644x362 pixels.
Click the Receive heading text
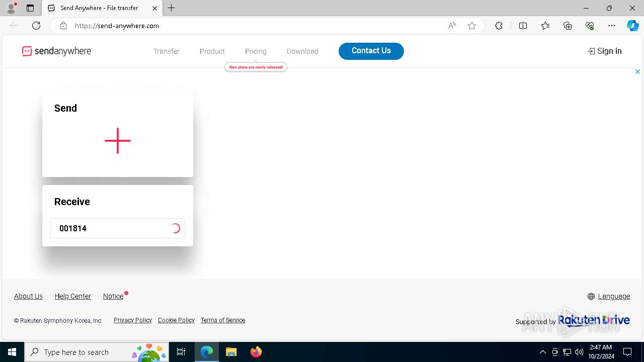[72, 202]
